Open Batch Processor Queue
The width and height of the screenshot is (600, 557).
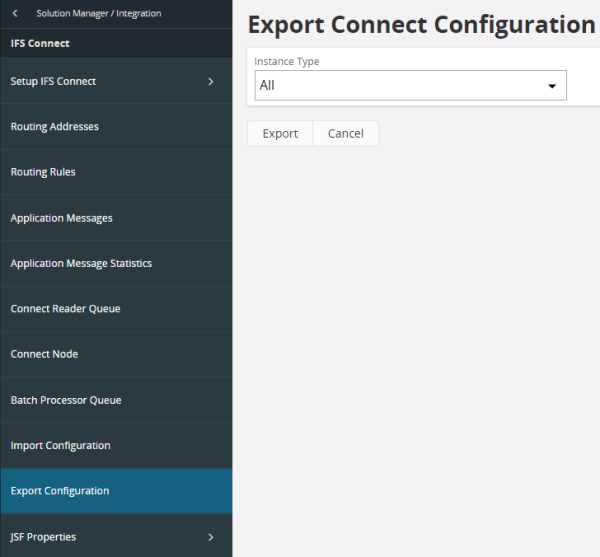tap(116, 400)
